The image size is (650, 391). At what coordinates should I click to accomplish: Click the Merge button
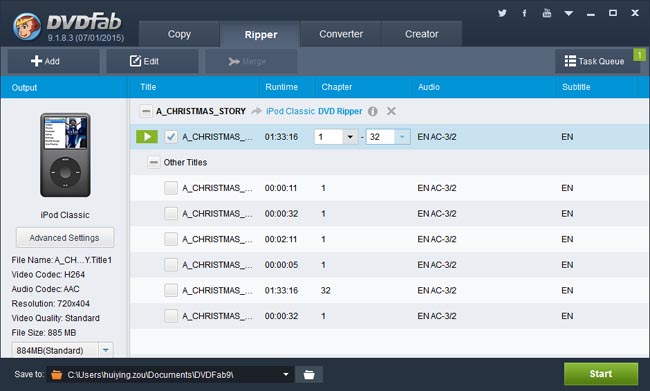pyautogui.click(x=251, y=61)
